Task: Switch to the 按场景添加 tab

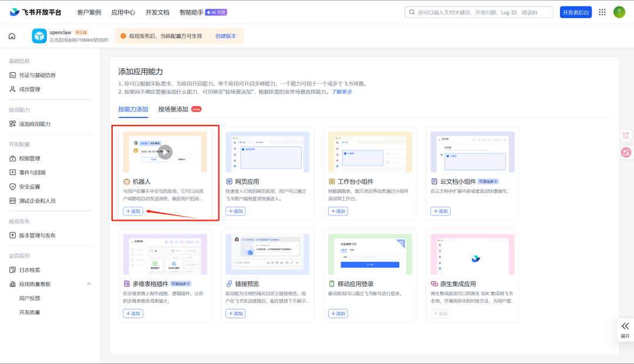Action: click(173, 109)
